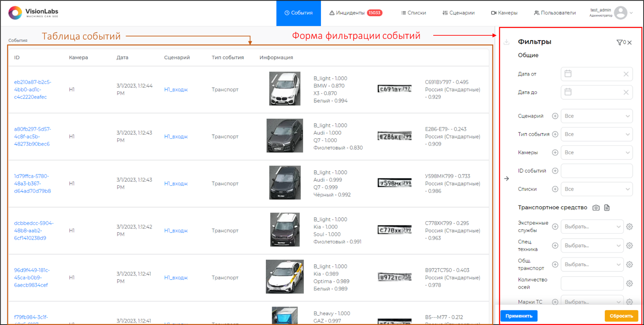This screenshot has width=644, height=325.
Task: Open gear settings for Экстренные службы
Action: click(x=629, y=227)
